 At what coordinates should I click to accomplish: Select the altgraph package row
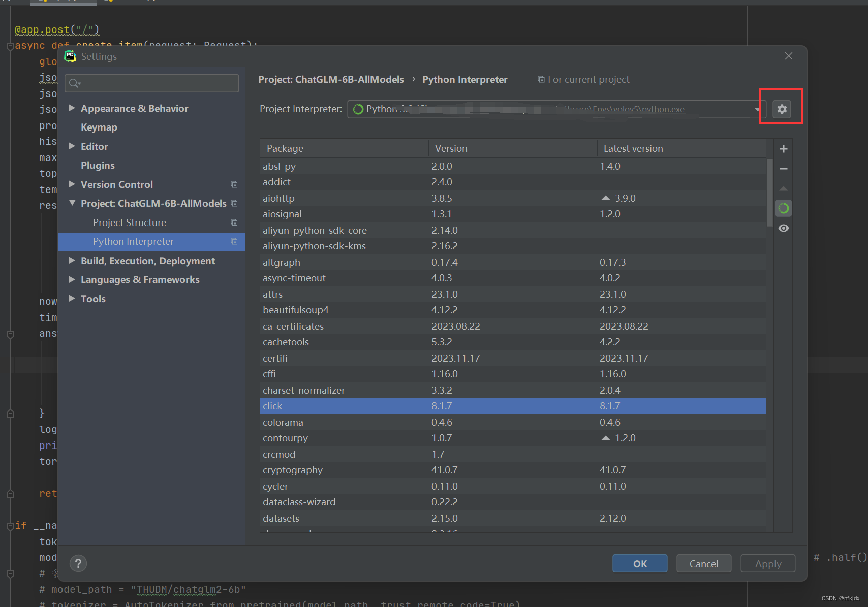pyautogui.click(x=513, y=262)
